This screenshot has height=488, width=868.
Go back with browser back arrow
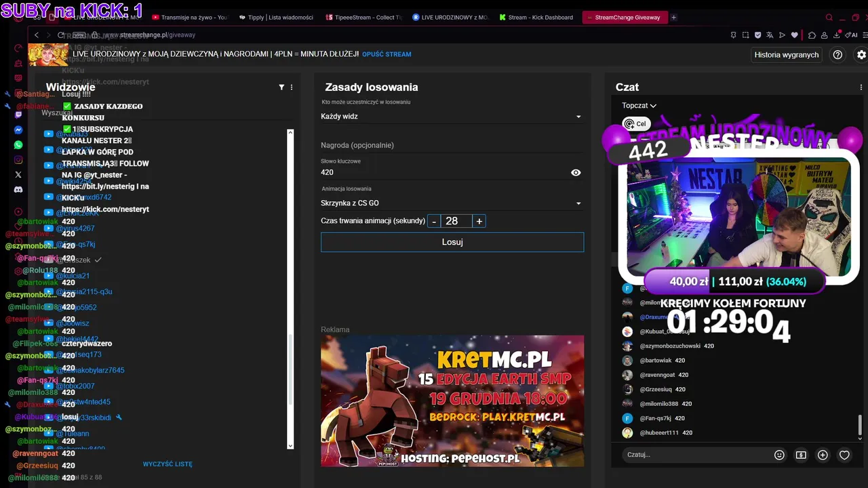pos(37,35)
